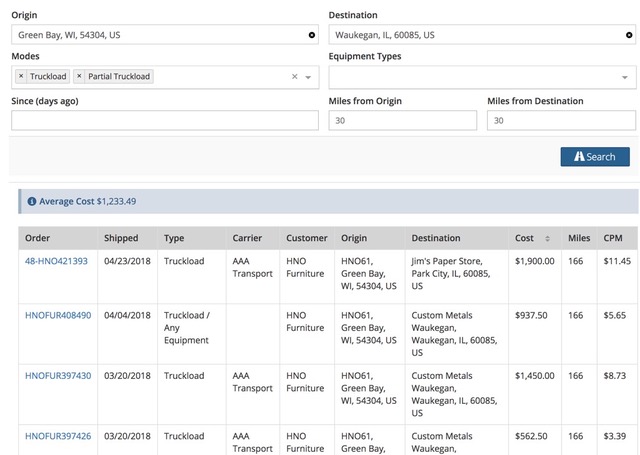Click the Miles from Destination field

[x=561, y=120]
